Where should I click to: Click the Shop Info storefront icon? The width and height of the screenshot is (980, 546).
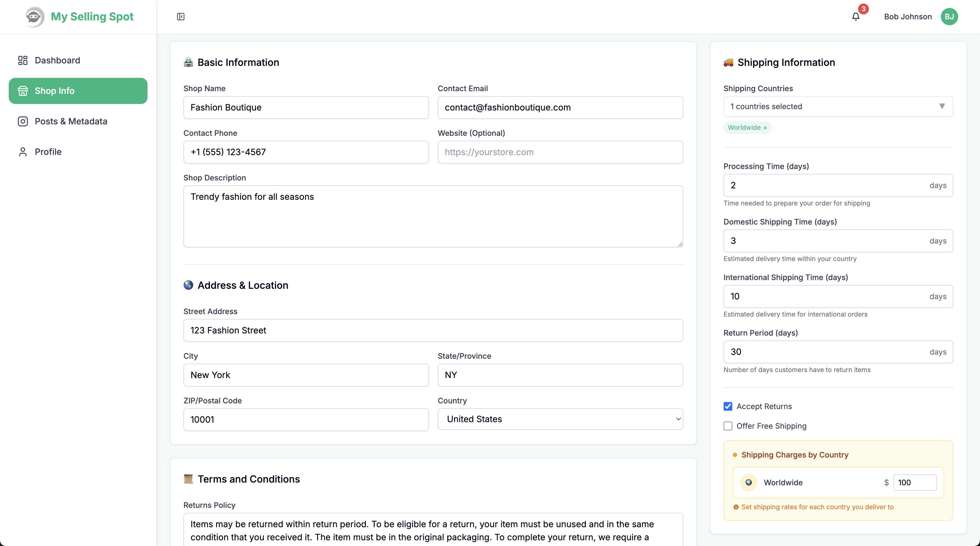tap(23, 91)
